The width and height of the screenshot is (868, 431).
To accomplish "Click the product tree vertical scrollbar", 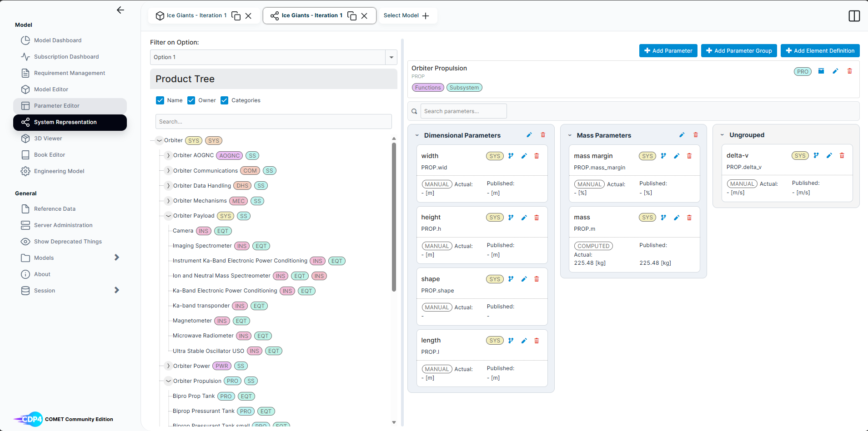I will coord(394,217).
